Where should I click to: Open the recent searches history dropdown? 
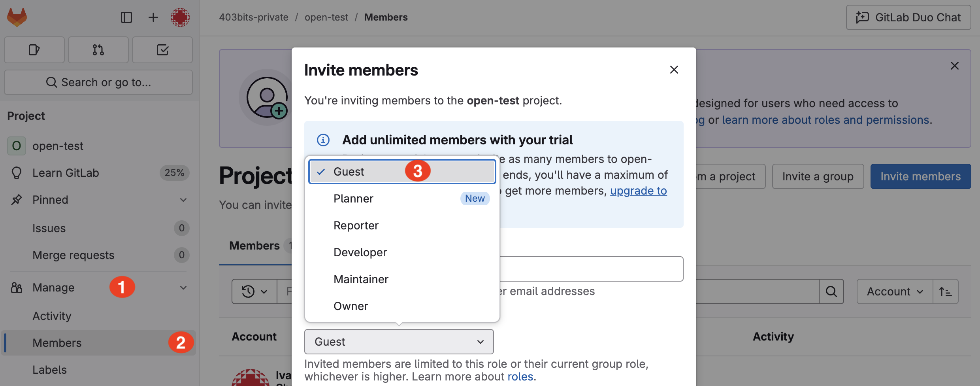254,291
